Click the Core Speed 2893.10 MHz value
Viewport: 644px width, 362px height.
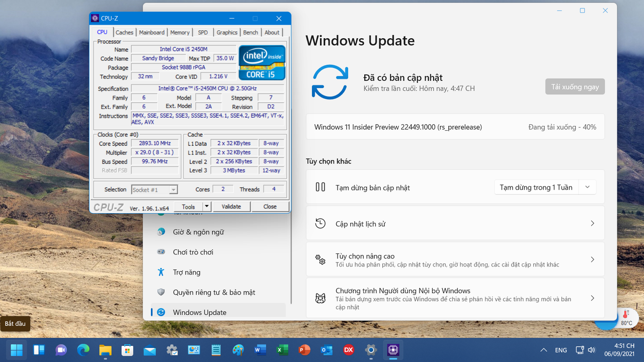pyautogui.click(x=154, y=143)
